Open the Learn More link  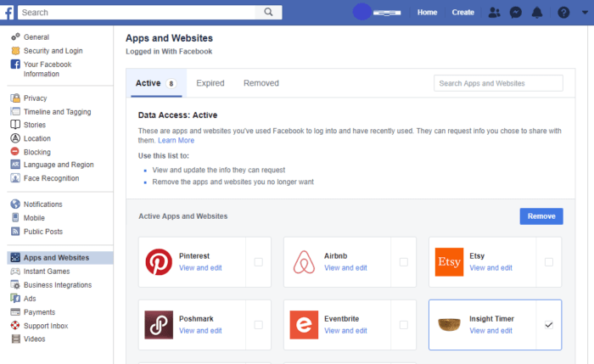pos(176,140)
